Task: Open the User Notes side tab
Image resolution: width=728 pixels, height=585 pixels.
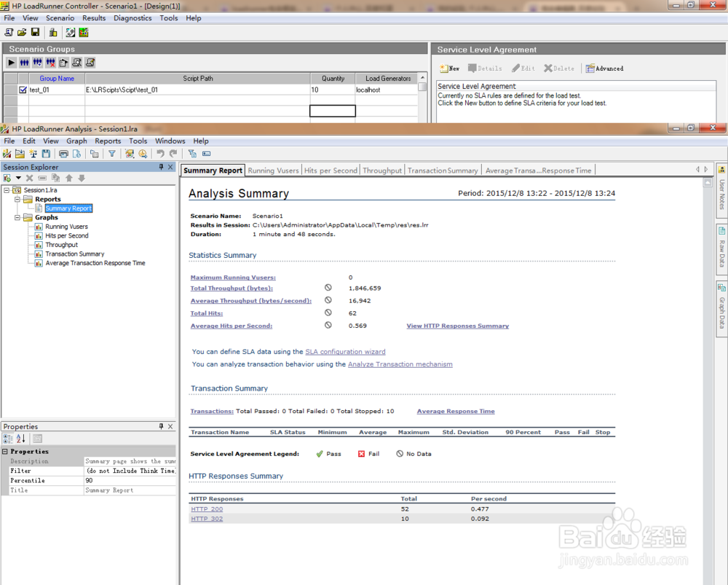Action: (721, 191)
